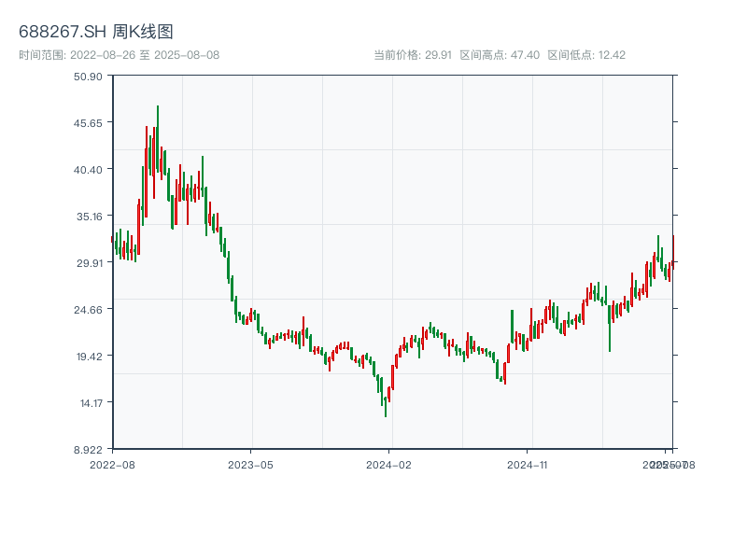Click the 2022-08 x-axis label
The width and height of the screenshot is (747, 560).
pyautogui.click(x=112, y=465)
